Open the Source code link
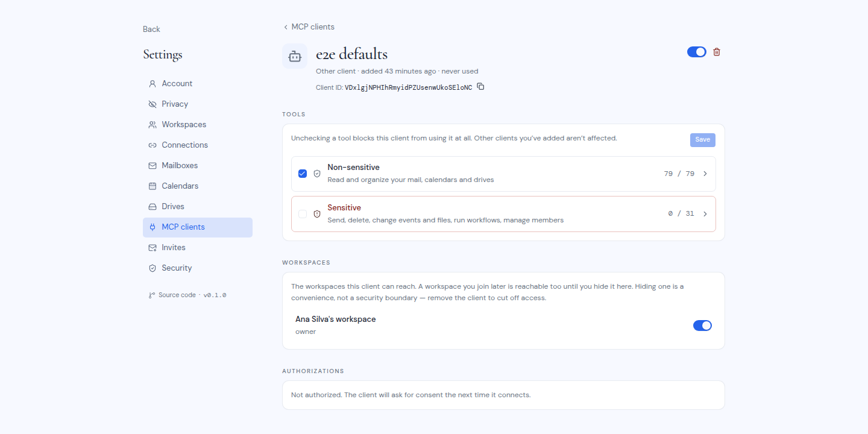The height and width of the screenshot is (434, 868). [x=177, y=295]
